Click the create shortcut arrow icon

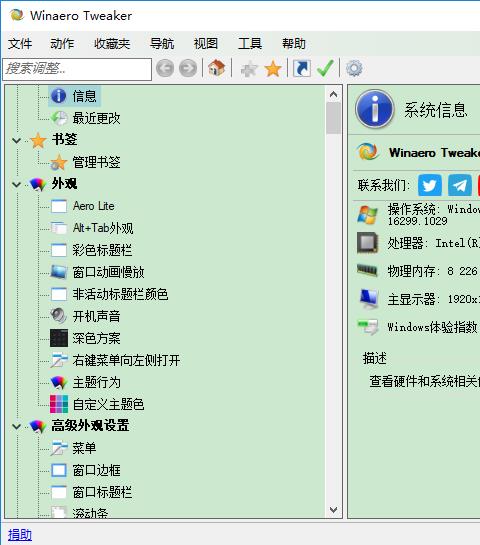(x=302, y=68)
